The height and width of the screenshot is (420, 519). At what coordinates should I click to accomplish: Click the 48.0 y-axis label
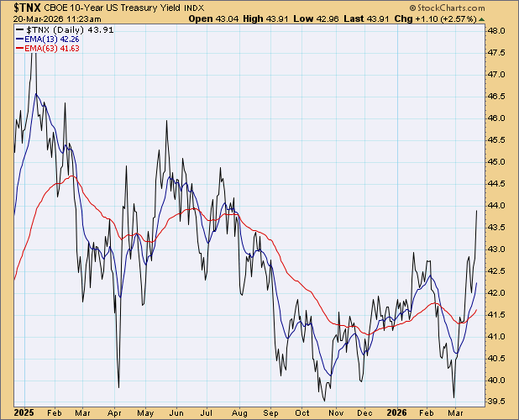497,31
